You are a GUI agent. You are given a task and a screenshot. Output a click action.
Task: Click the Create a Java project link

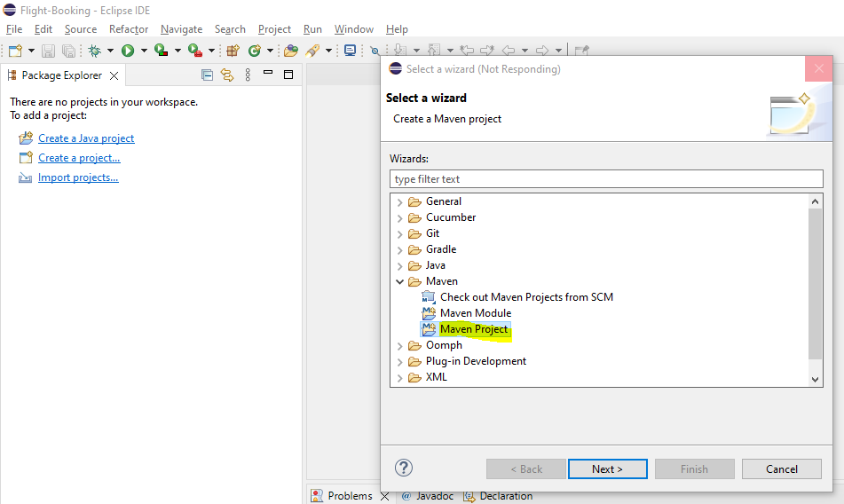click(x=86, y=138)
